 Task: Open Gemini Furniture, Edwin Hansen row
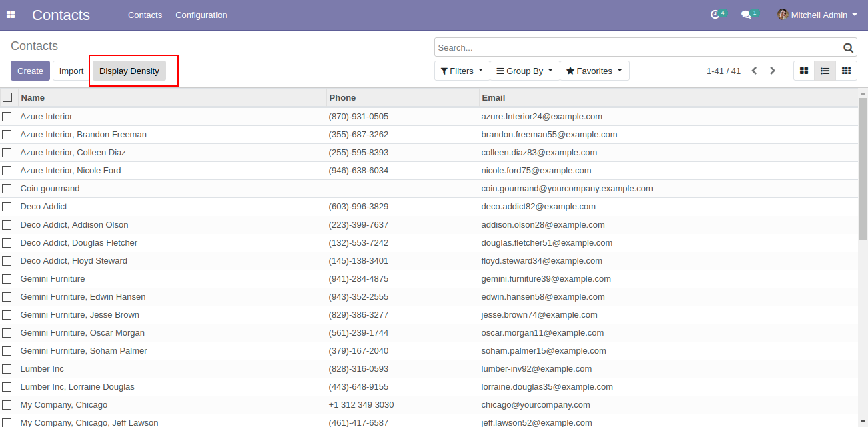click(429, 297)
